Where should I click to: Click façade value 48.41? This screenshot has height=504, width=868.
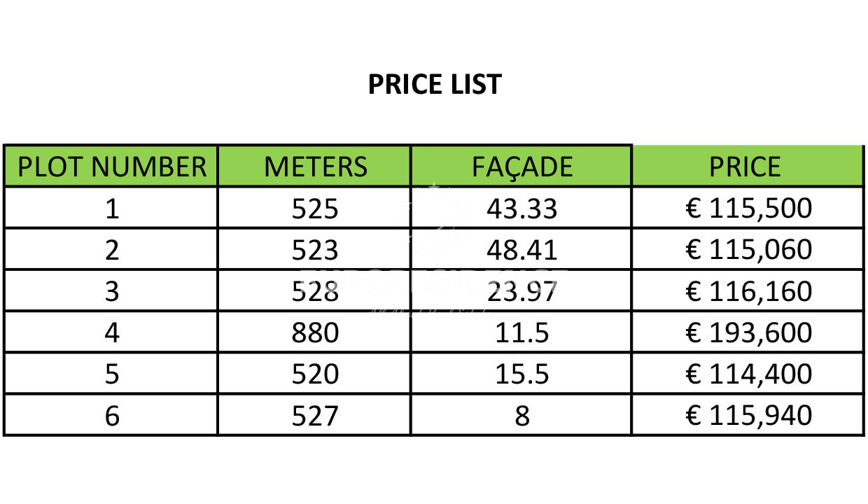521,249
